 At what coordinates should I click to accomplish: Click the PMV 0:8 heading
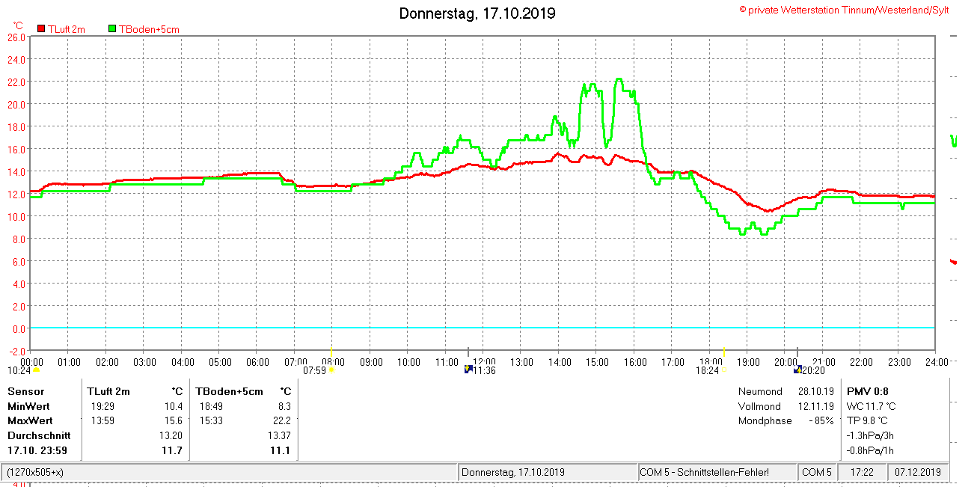coord(867,391)
